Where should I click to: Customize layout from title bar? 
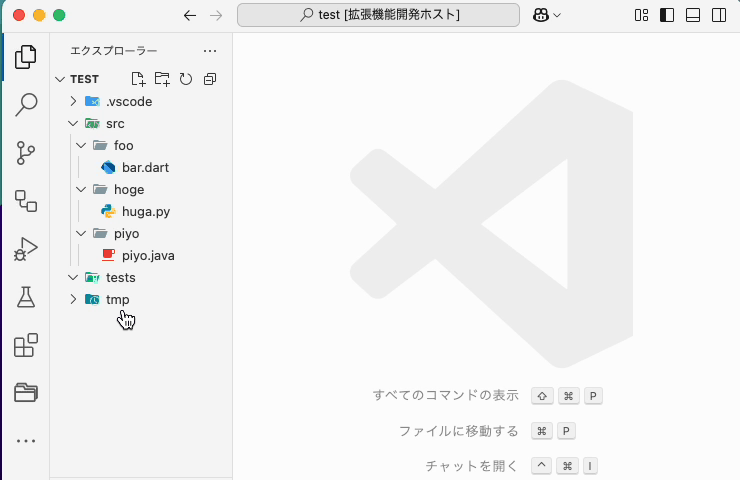tap(641, 15)
